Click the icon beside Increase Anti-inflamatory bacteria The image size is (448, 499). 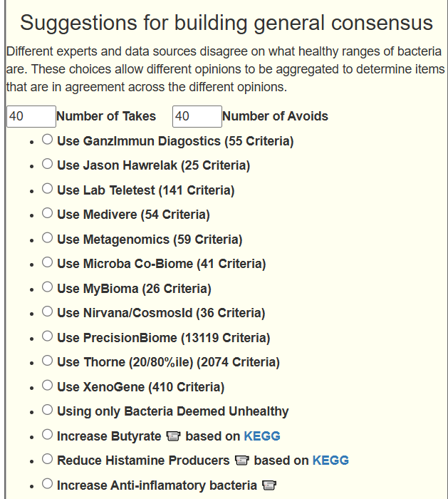coord(269,485)
